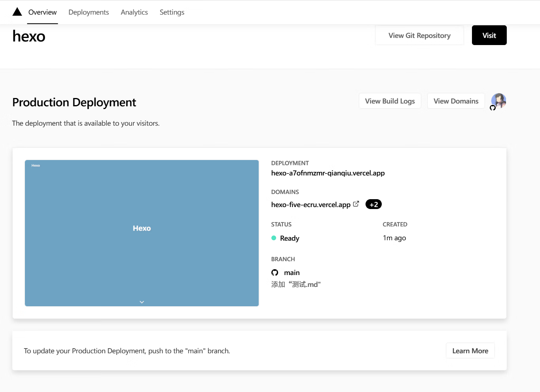Click the user avatar in Production Deployment header

(498, 101)
